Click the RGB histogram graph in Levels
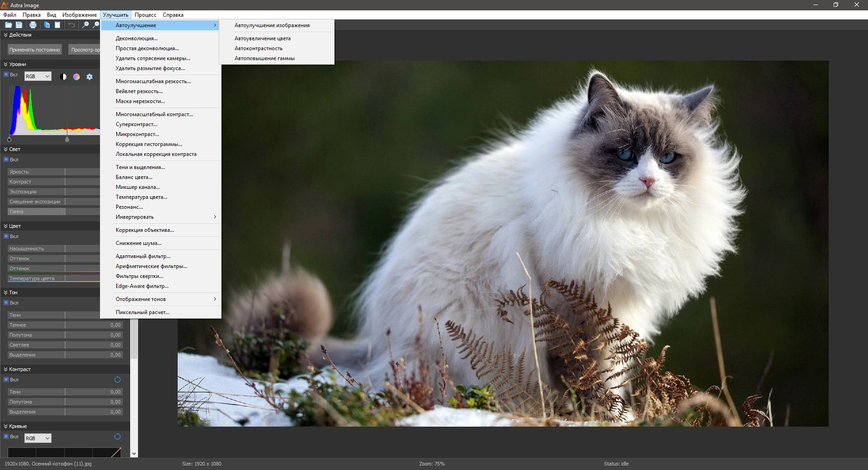Viewport: 868px width, 470px height. [54, 110]
